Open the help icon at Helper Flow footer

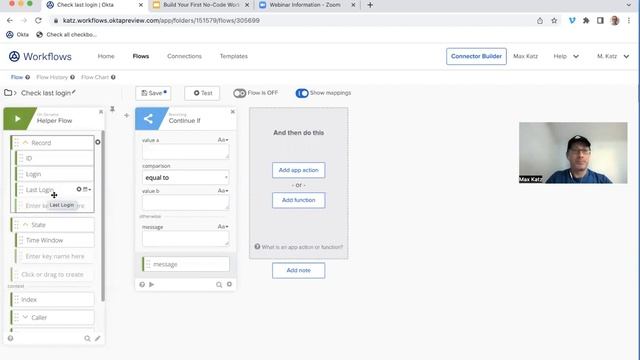tap(11, 338)
